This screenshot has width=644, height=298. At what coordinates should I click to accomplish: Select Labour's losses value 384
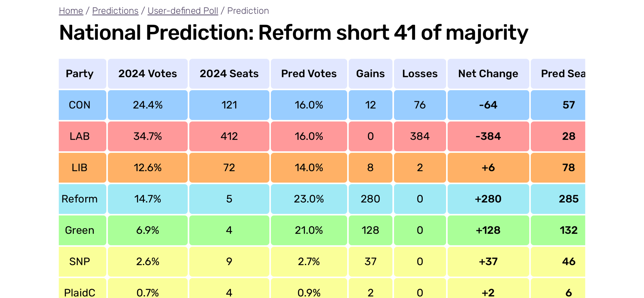[x=420, y=136]
